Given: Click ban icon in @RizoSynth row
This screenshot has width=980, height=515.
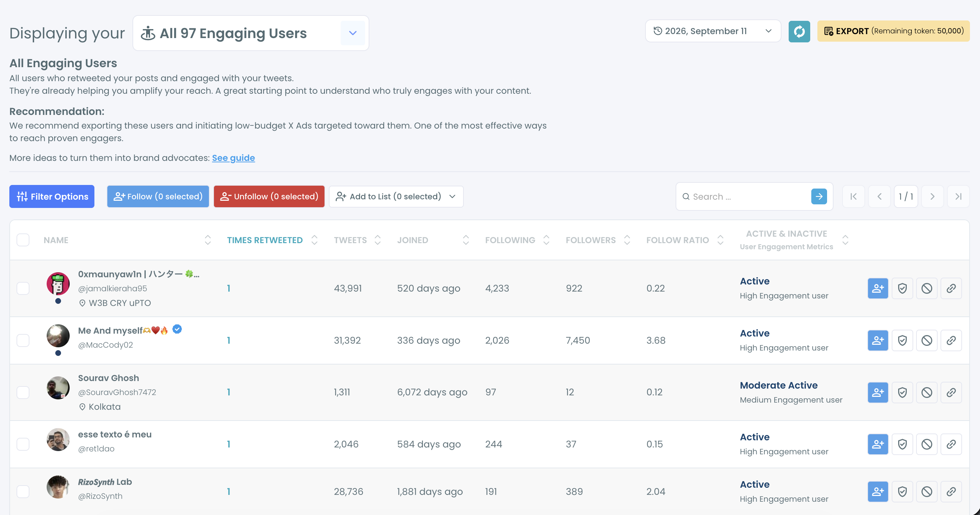Looking at the screenshot, I should click(927, 492).
